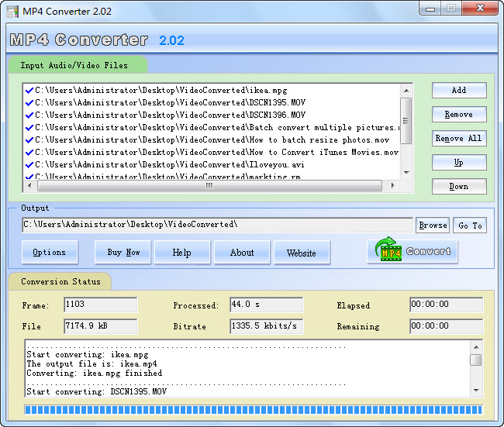The height and width of the screenshot is (427, 504).
Task: Toggle checkmark for DSCN1396.MOV file
Action: 29,115
